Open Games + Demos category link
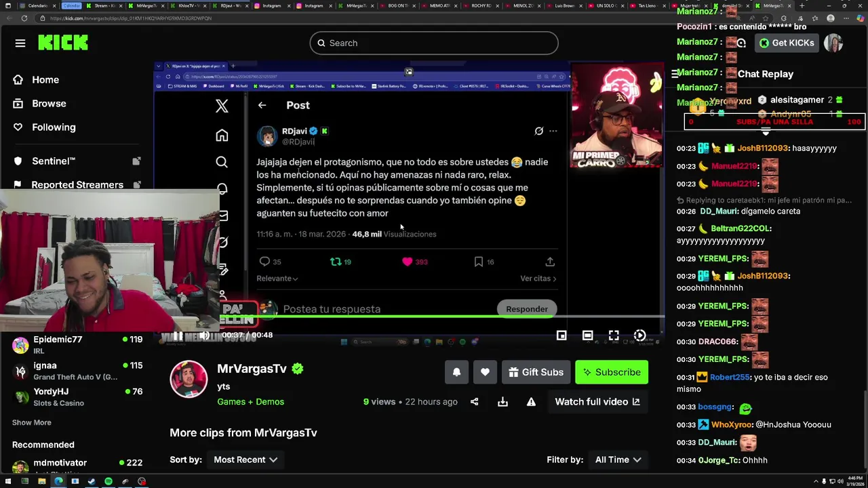 click(250, 402)
